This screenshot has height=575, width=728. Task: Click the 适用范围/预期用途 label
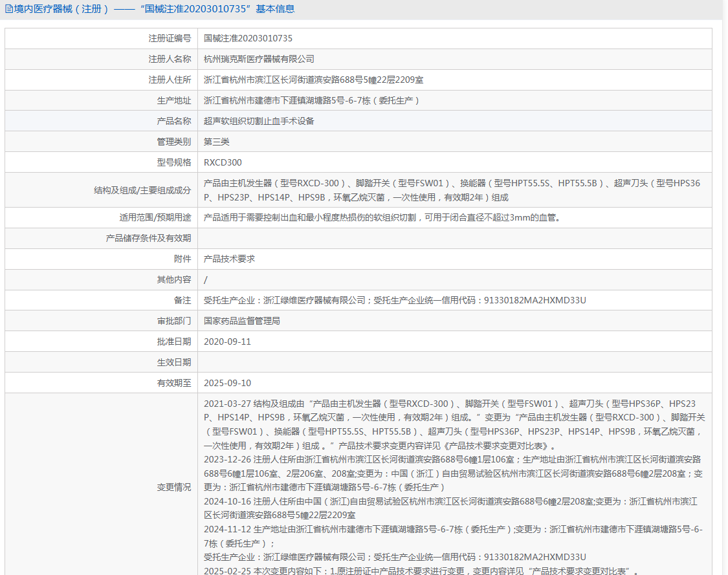155,218
